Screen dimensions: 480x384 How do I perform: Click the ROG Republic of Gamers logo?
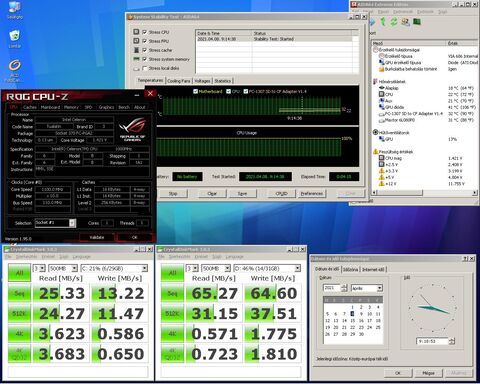coord(133,130)
